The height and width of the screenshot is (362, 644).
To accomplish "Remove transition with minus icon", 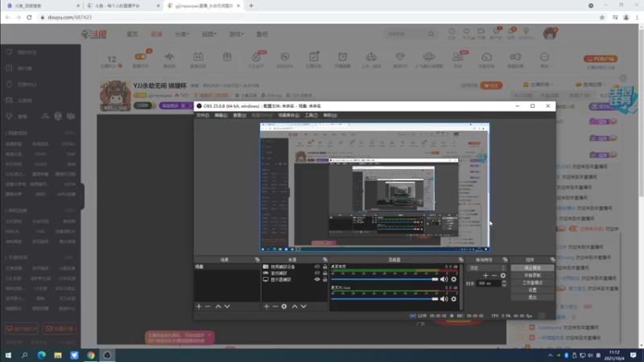I will (x=494, y=276).
